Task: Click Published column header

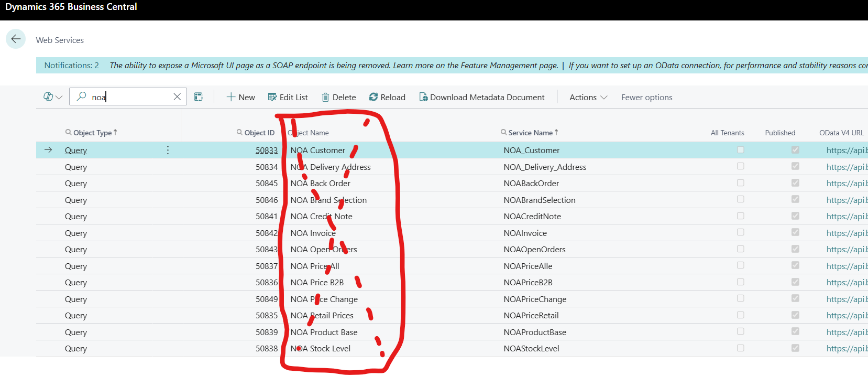Action: tap(780, 133)
